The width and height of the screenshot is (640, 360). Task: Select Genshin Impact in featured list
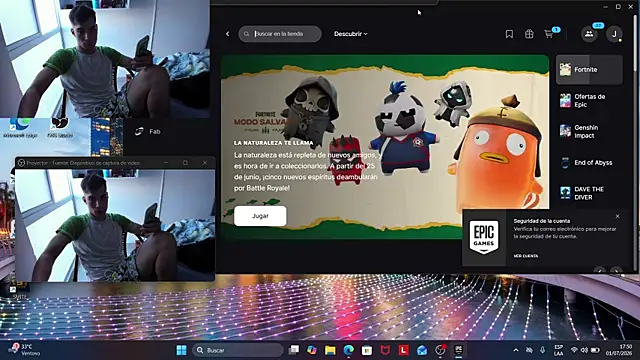coord(589,131)
